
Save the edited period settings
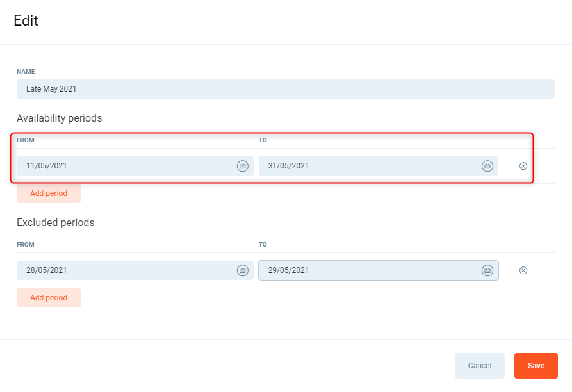(x=535, y=366)
